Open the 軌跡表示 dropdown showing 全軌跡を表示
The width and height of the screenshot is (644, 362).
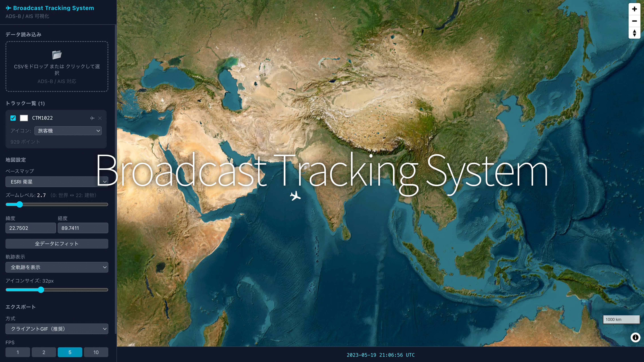57,267
